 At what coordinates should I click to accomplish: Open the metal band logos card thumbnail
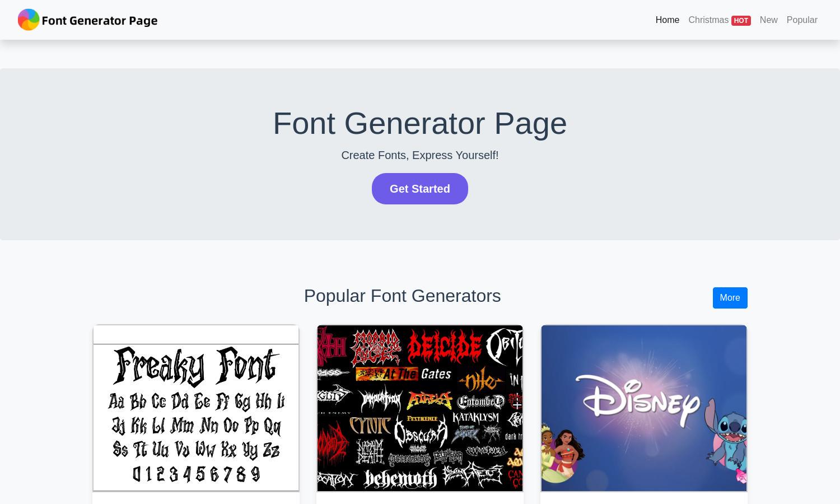pyautogui.click(x=420, y=408)
